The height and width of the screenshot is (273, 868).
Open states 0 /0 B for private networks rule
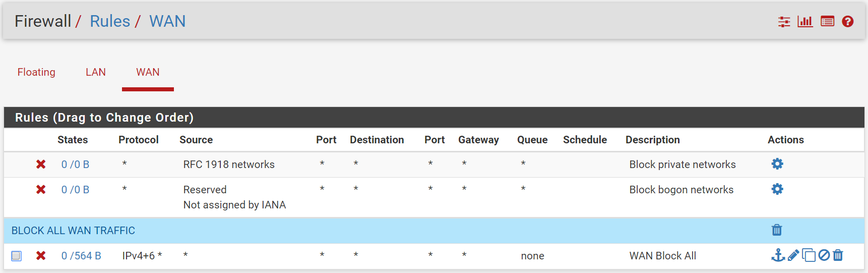75,165
